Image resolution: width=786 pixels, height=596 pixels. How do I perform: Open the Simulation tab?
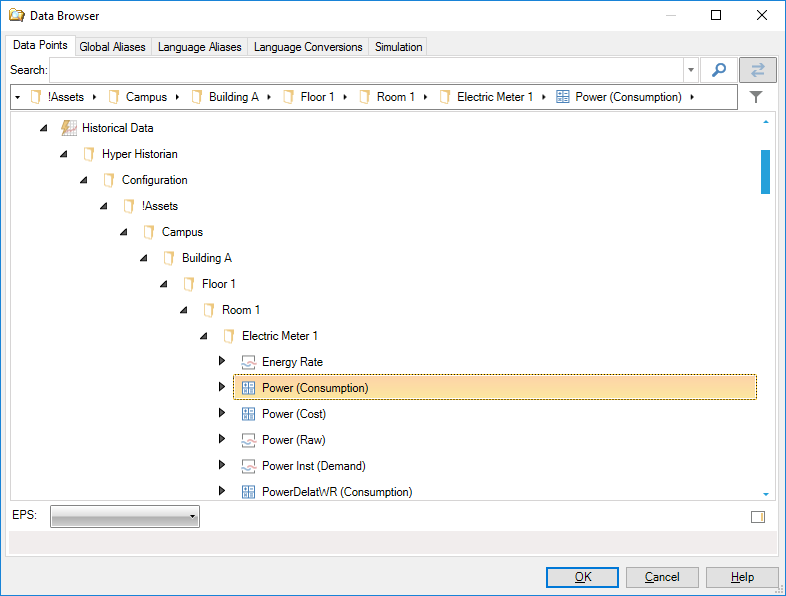click(x=398, y=47)
